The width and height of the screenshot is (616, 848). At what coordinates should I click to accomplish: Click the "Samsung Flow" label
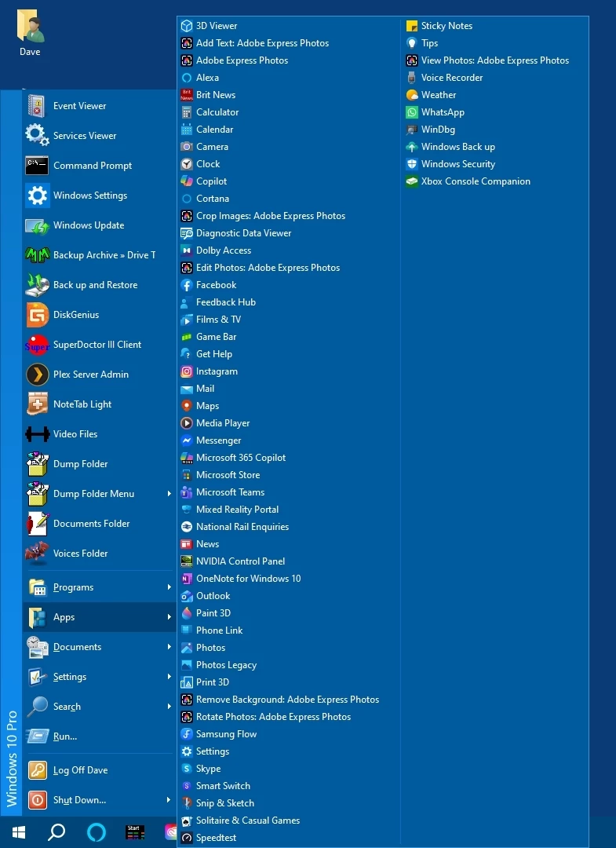point(227,734)
